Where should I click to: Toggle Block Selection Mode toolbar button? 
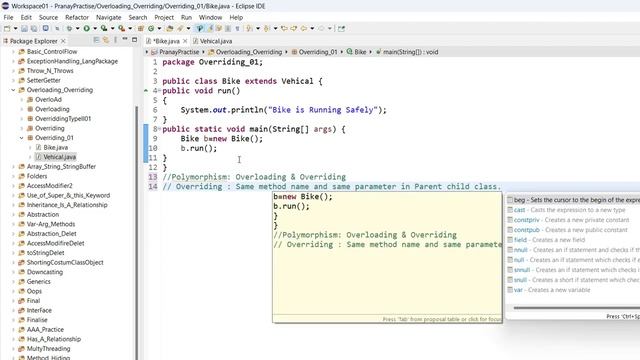coord(228,29)
